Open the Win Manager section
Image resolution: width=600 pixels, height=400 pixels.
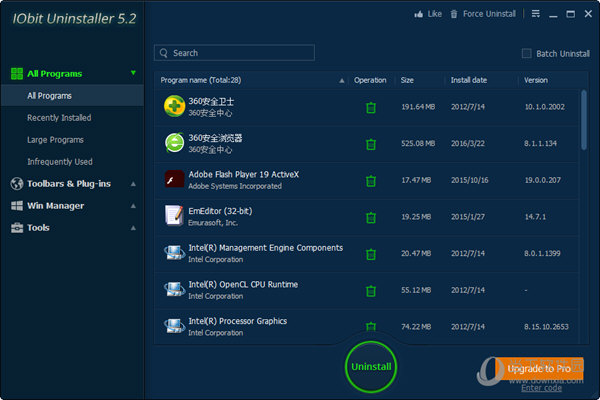[55, 206]
